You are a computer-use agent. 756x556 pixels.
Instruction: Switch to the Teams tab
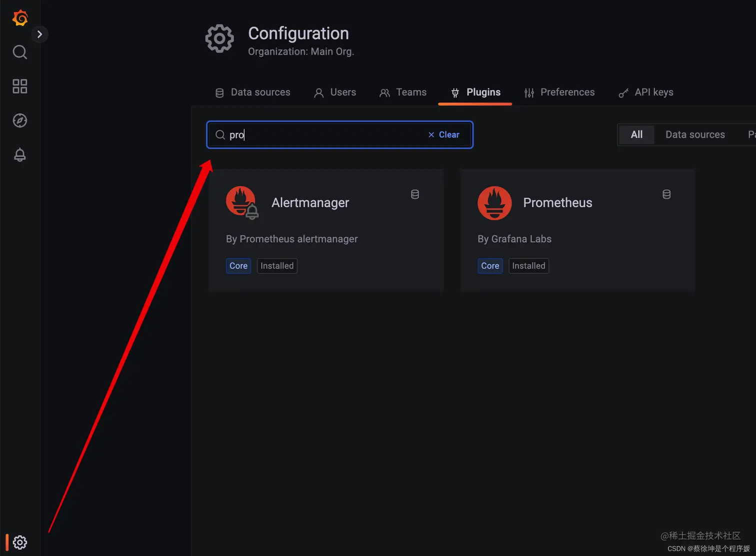coord(403,93)
